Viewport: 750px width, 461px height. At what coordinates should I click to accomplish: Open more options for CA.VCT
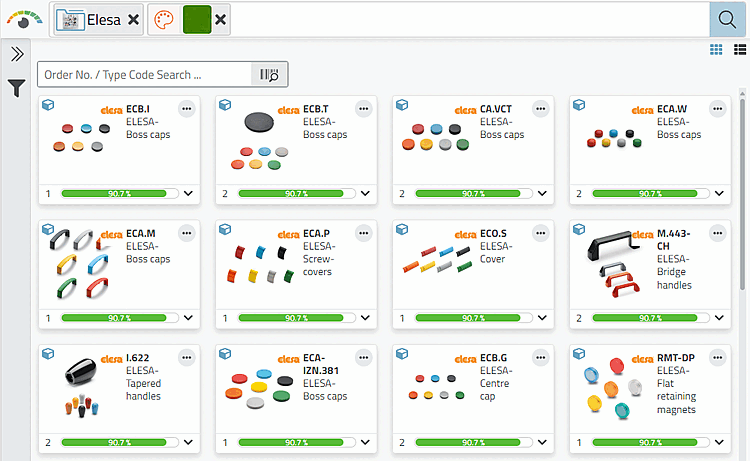tap(540, 109)
